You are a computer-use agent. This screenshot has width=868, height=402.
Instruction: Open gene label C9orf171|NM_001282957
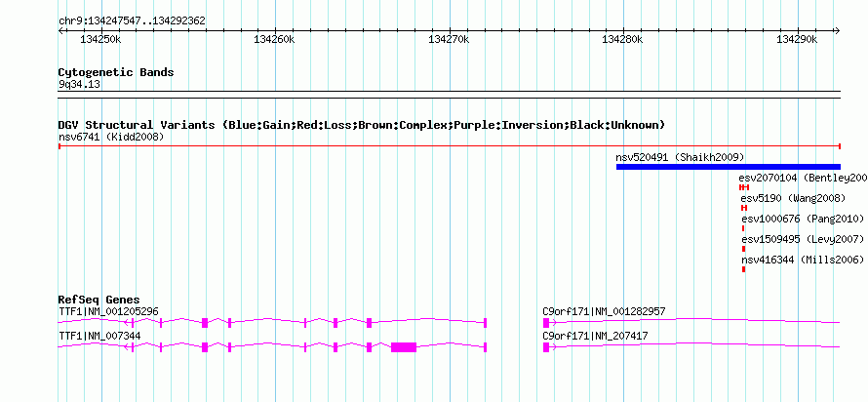604,311
